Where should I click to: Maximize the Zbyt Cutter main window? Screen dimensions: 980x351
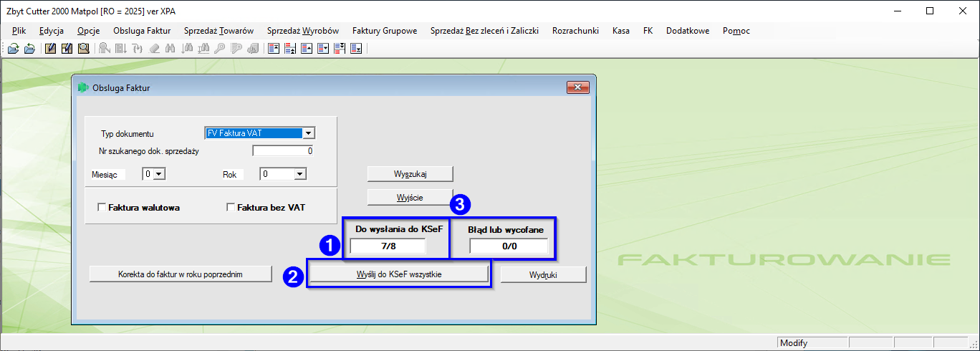point(930,11)
